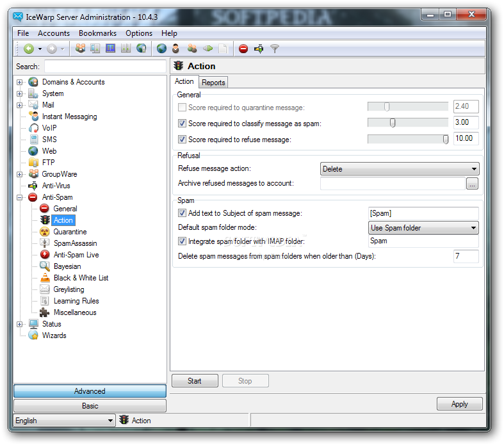Screen dimensions: 504x445
Task: Click the classify as spam score slider
Action: 393,123
